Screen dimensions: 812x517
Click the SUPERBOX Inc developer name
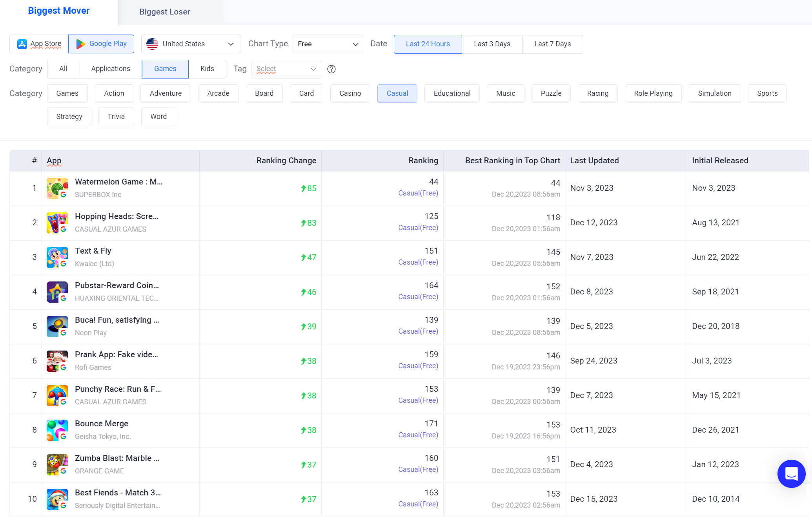coord(98,195)
